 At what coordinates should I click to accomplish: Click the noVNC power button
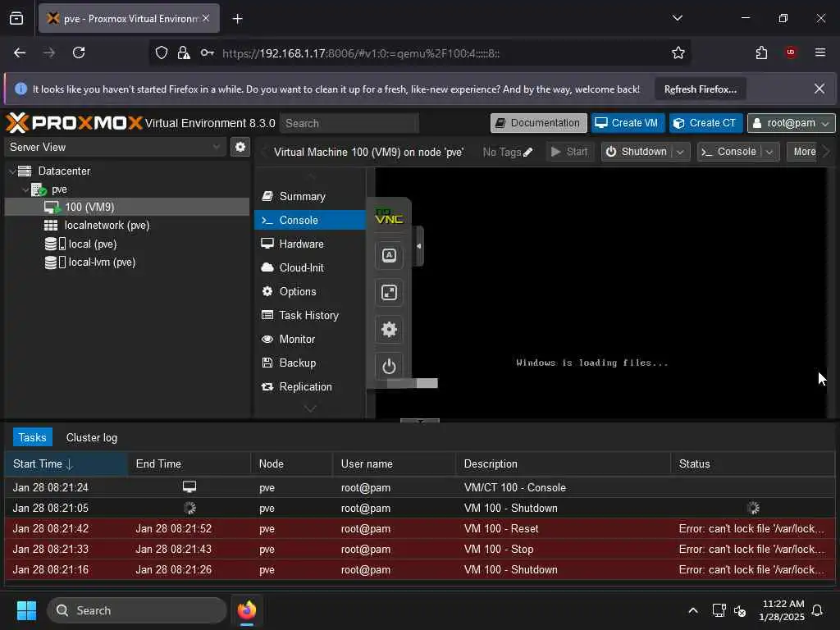coord(389,367)
